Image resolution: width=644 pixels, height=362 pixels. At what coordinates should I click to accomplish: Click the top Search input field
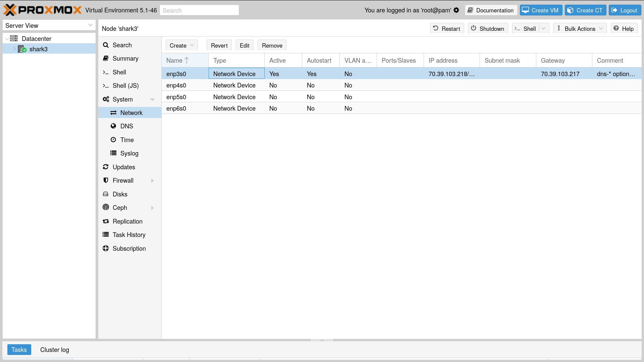[199, 10]
